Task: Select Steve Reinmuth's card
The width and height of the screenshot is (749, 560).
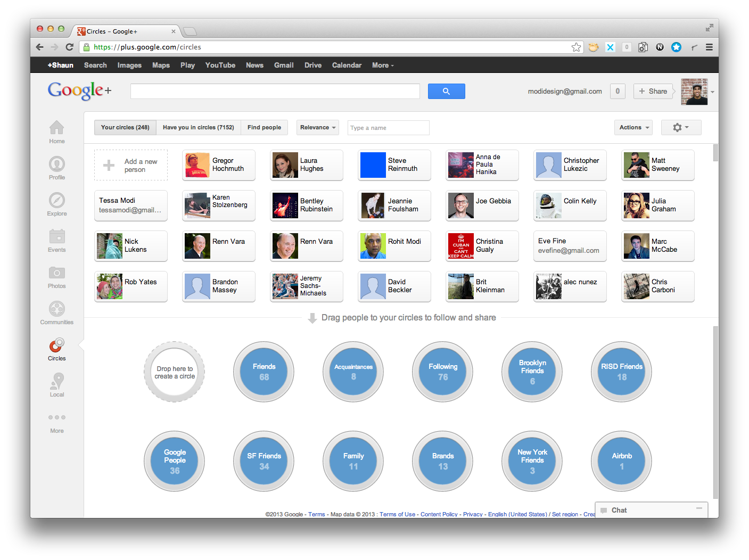Action: [394, 165]
